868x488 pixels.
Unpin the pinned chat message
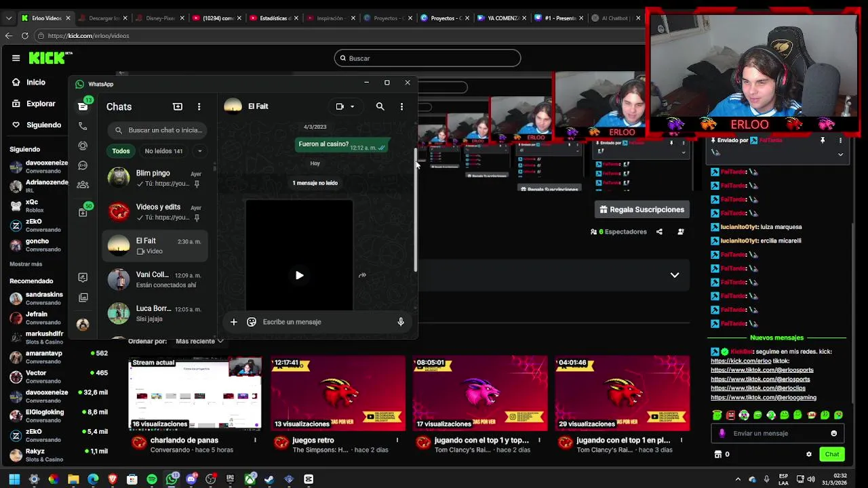[823, 140]
